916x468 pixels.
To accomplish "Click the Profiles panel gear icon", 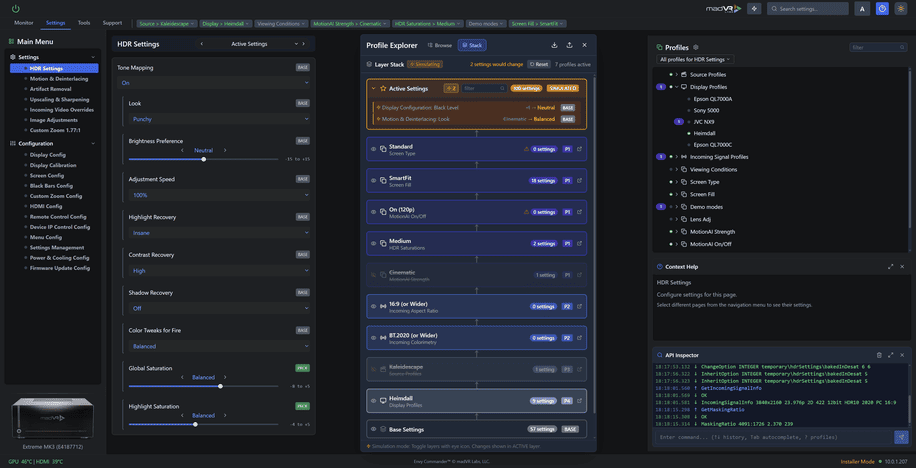I will click(x=696, y=47).
